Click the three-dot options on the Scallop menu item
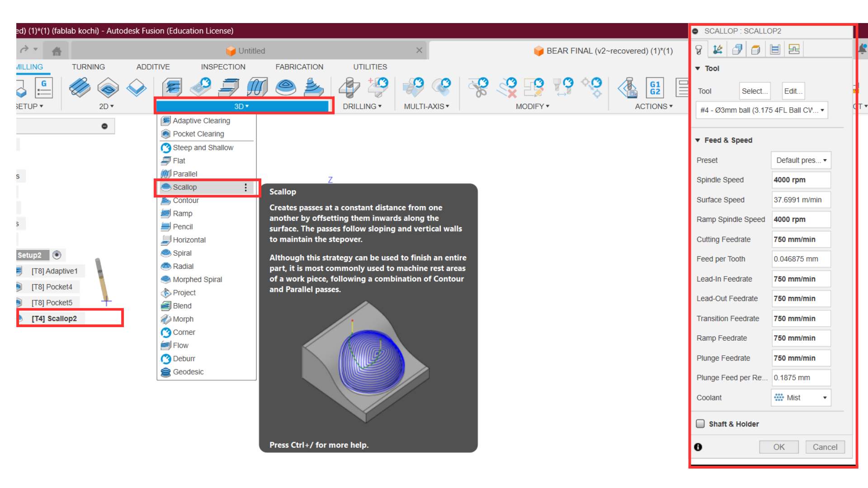This screenshot has width=868, height=488. pos(245,187)
